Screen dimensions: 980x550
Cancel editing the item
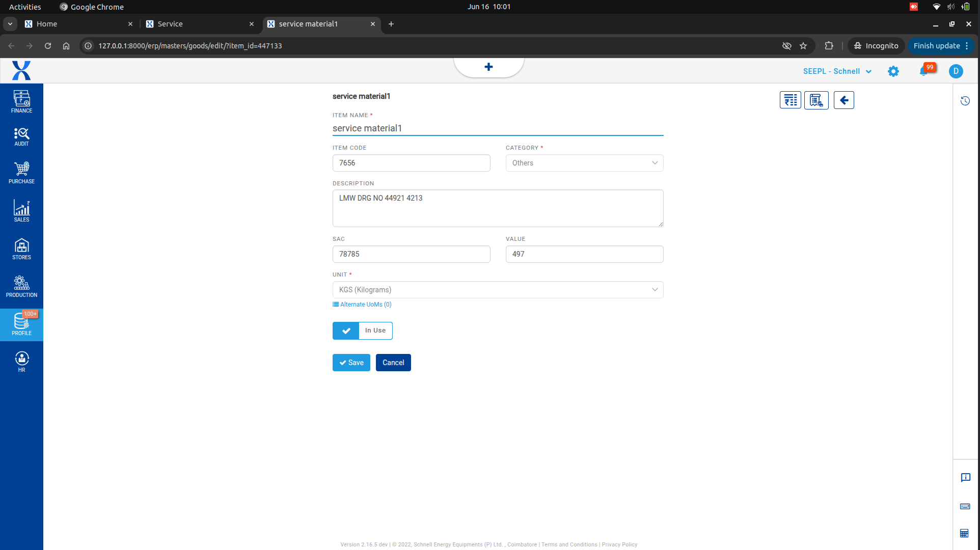click(393, 363)
